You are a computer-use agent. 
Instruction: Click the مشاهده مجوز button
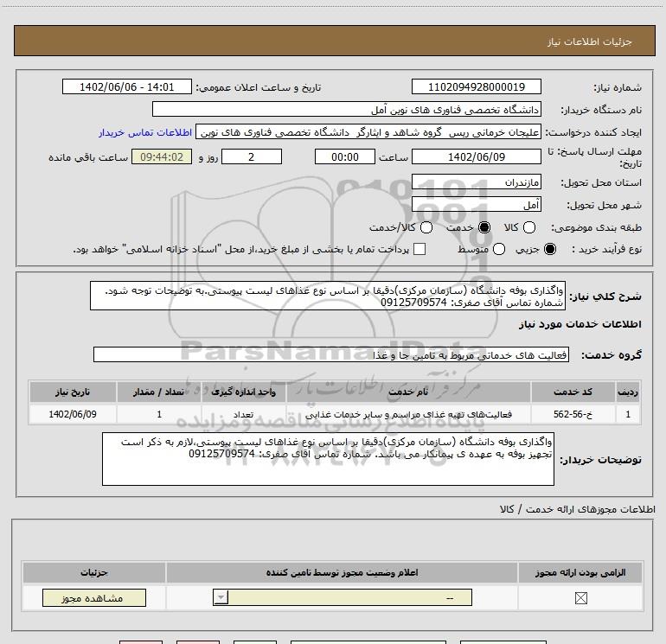[94, 597]
